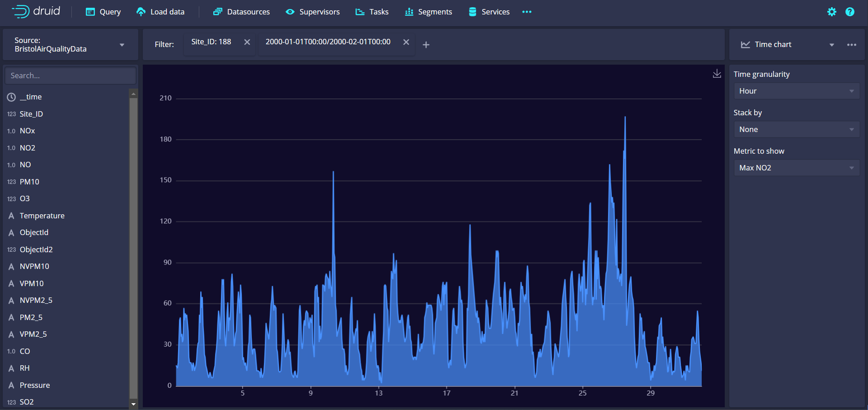Open settings gear menu
The height and width of the screenshot is (410, 868).
(832, 12)
